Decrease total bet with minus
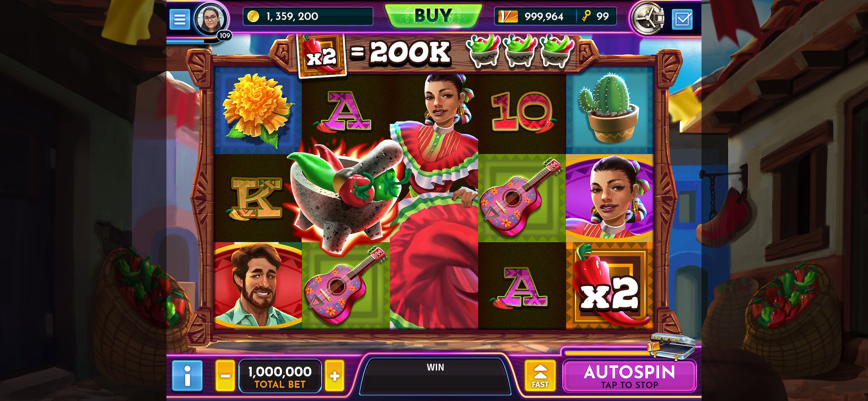Viewport: 868px width, 401px height. [x=225, y=376]
